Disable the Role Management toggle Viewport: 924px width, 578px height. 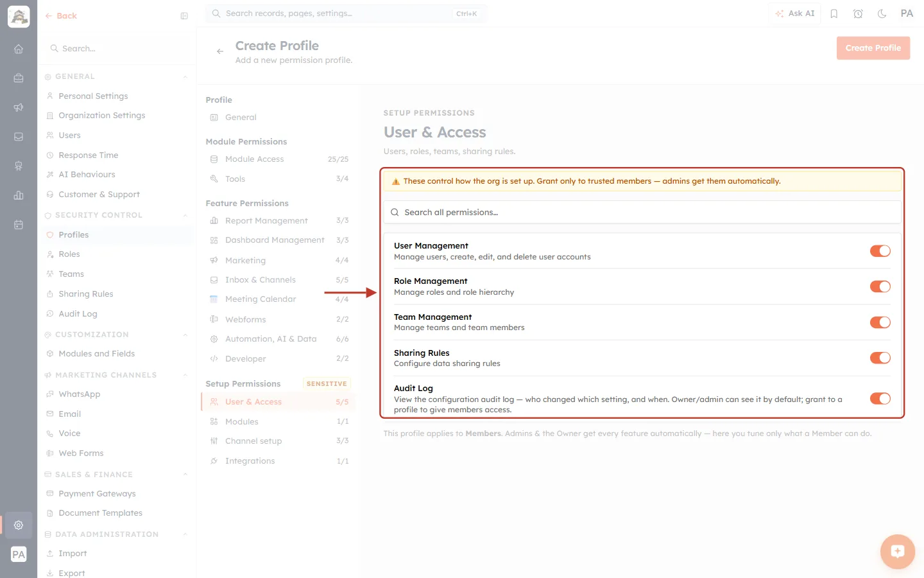(x=880, y=286)
